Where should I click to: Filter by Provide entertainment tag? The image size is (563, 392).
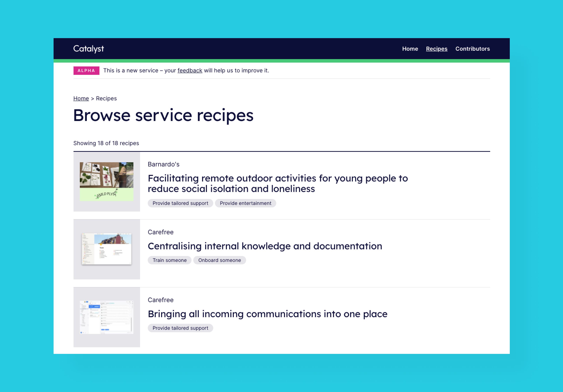[x=245, y=203]
